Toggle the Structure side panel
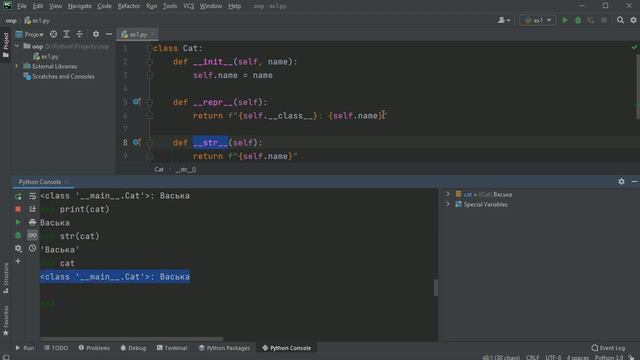This screenshot has height=360, width=640. point(6,278)
